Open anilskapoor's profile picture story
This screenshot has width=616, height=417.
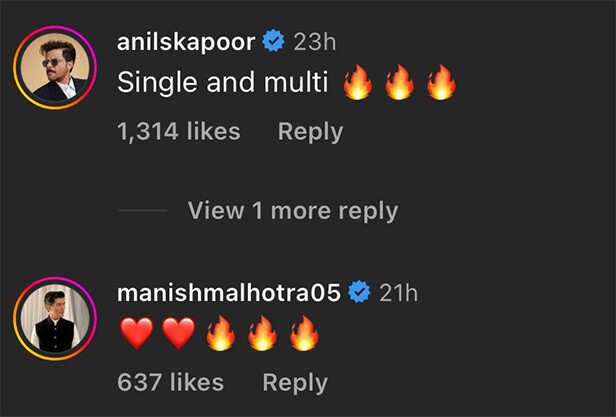pos(55,68)
